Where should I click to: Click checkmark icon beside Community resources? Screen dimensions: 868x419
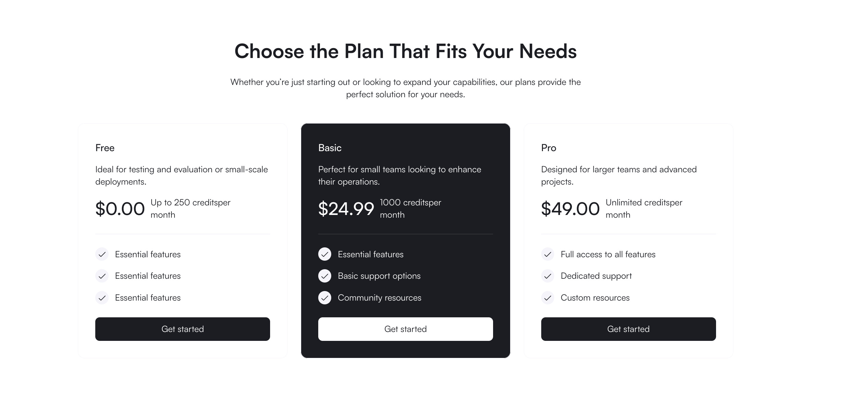(x=324, y=298)
